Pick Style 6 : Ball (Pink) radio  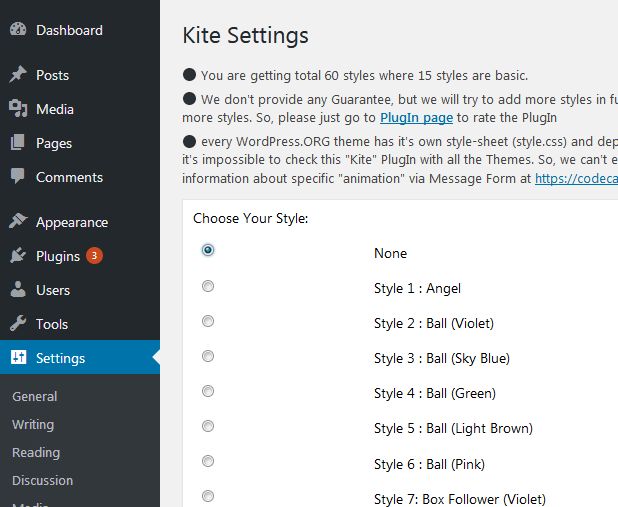click(x=208, y=461)
